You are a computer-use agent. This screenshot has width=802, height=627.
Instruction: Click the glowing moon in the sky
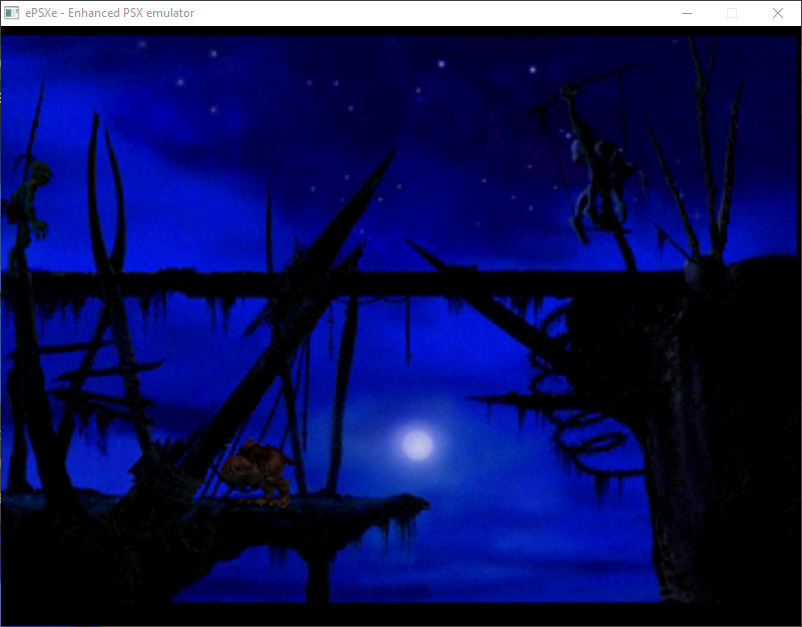(x=416, y=443)
